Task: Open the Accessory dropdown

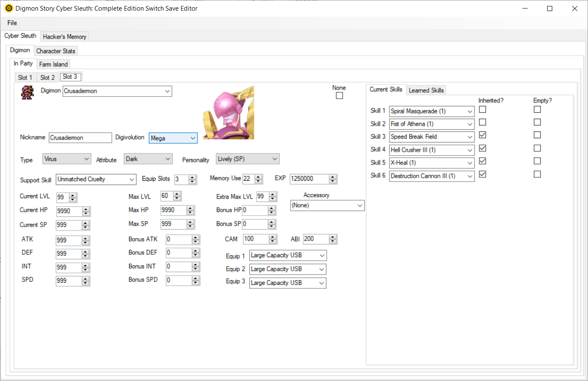Action: 360,205
